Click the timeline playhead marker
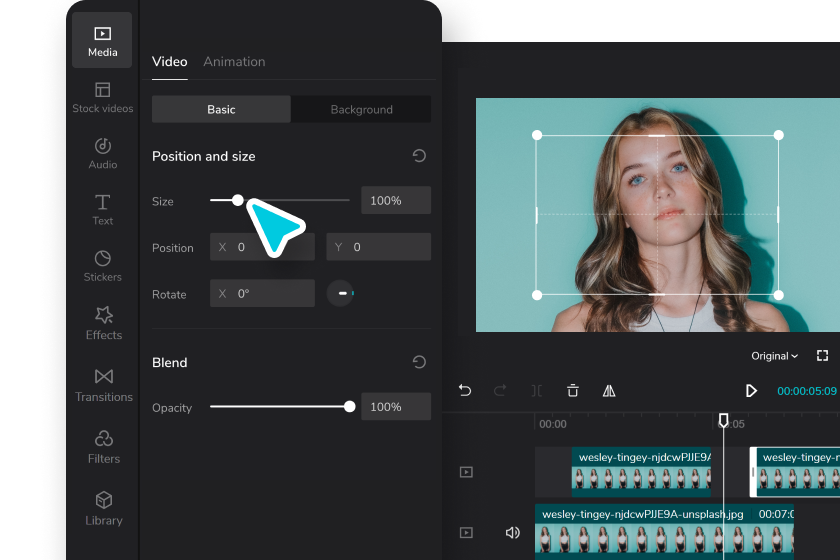 [x=723, y=420]
